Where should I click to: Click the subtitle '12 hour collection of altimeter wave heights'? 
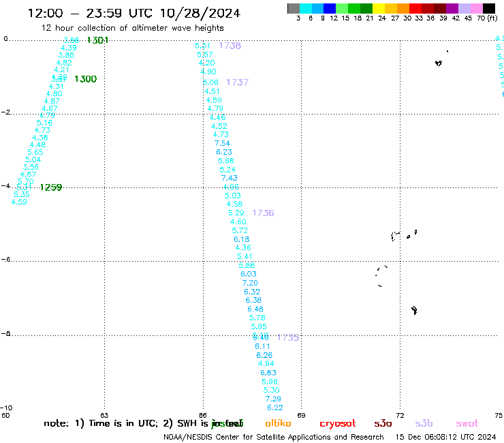tap(132, 28)
